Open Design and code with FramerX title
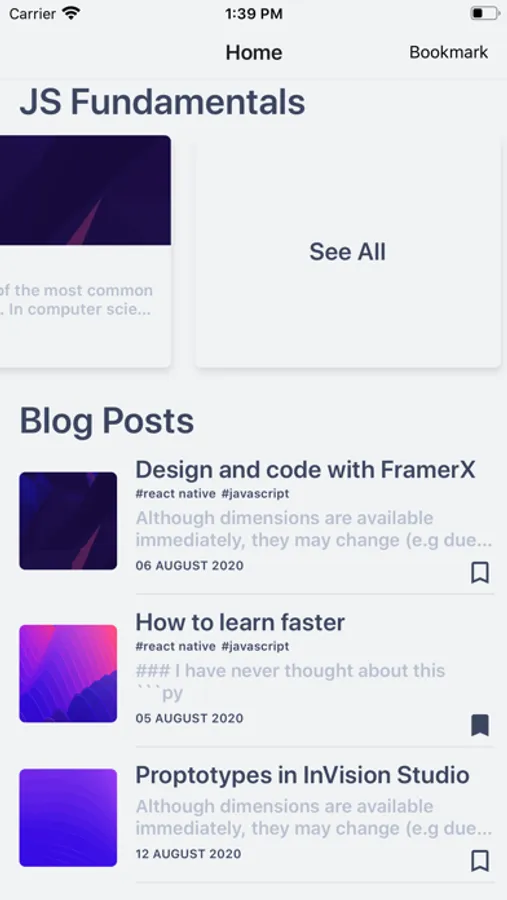Viewport: 507px width, 900px height. click(x=305, y=470)
